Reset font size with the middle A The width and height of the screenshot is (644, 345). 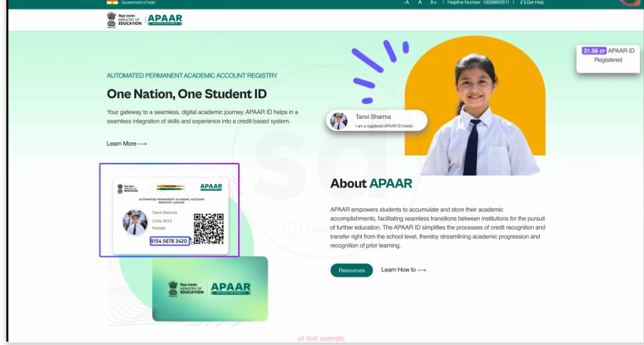coord(420,3)
